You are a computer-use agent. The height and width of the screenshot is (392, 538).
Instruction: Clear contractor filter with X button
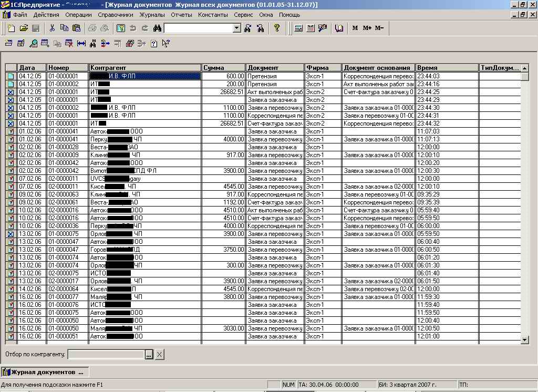(x=160, y=355)
